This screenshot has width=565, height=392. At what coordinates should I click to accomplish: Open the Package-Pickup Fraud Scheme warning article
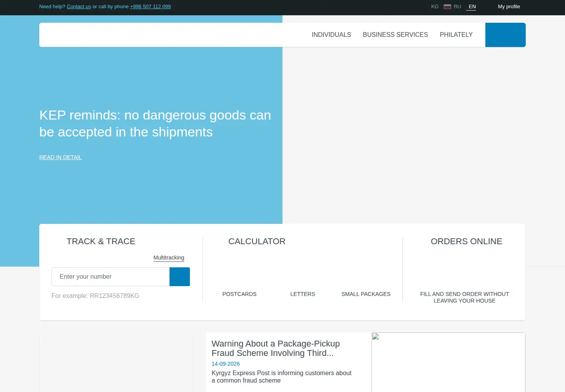[x=276, y=348]
